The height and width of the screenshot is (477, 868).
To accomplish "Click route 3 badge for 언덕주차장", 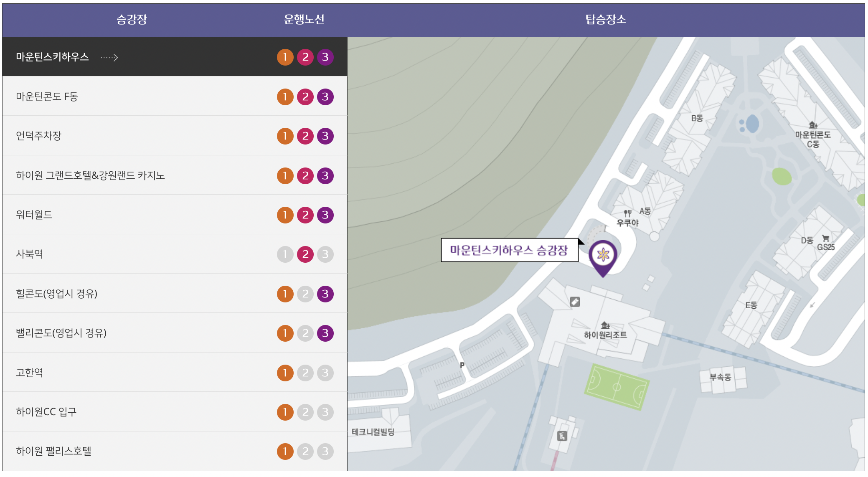I will point(325,136).
